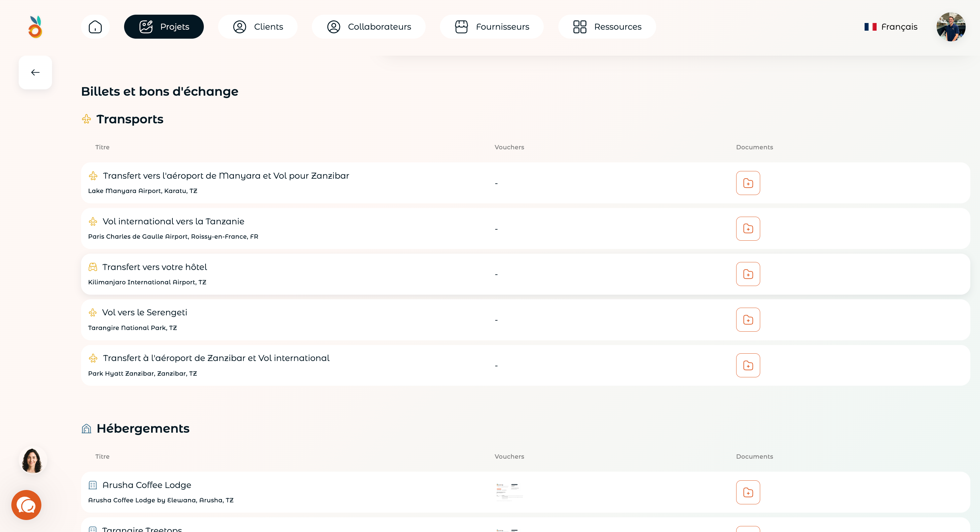Click the plane icon beside Transports heading
Viewport: 980px width, 532px height.
point(86,119)
